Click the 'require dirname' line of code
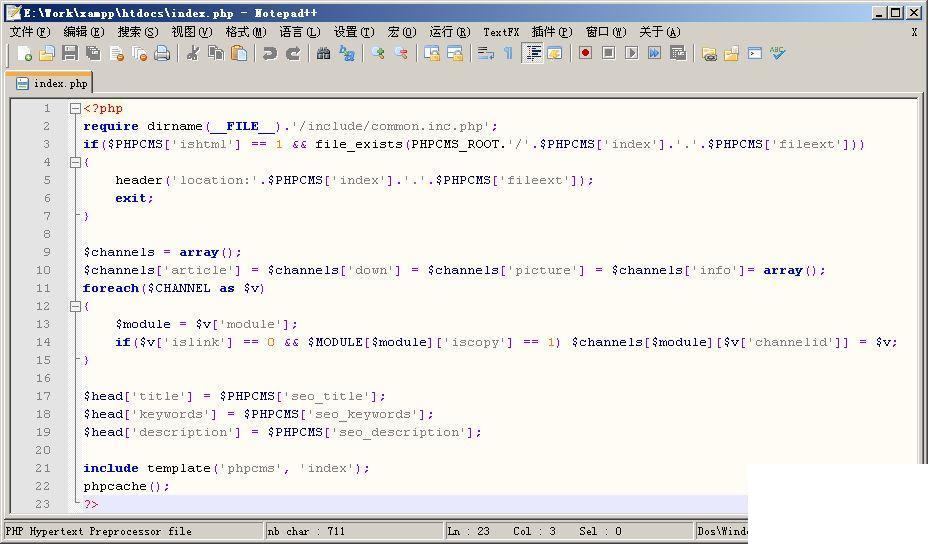This screenshot has height=544, width=928. (x=290, y=126)
